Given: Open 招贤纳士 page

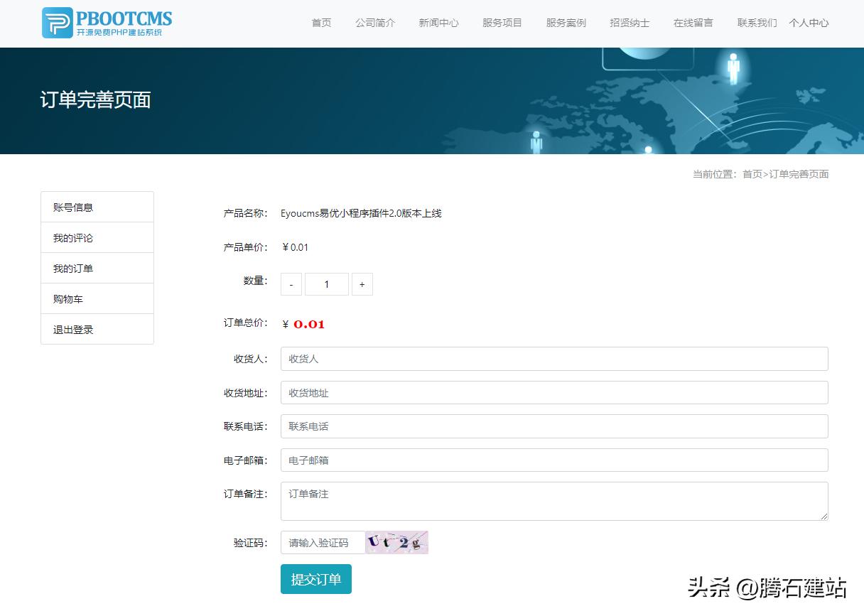Looking at the screenshot, I should click(x=630, y=23).
